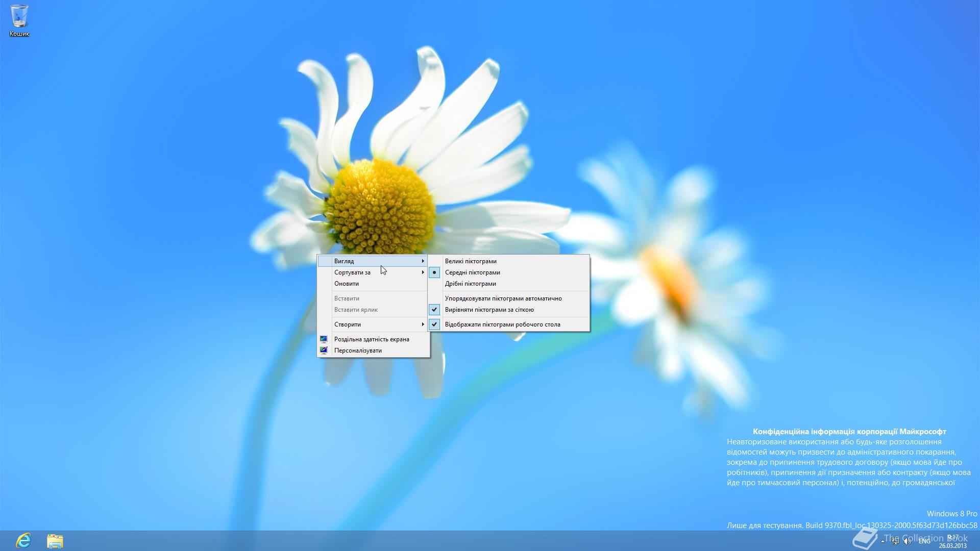
Task: Open Роздільна здатність екрана settings
Action: (x=373, y=339)
